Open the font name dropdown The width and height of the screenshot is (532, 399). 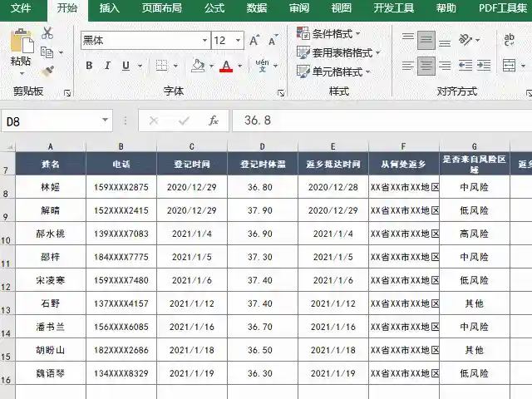(x=204, y=40)
